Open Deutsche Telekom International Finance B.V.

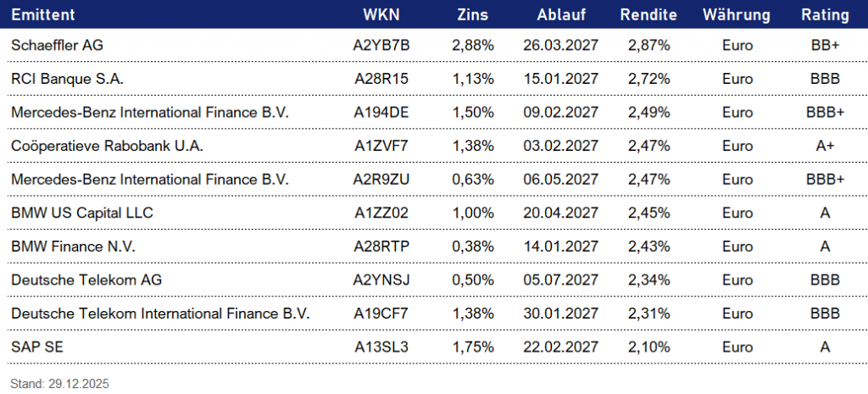tap(160, 314)
